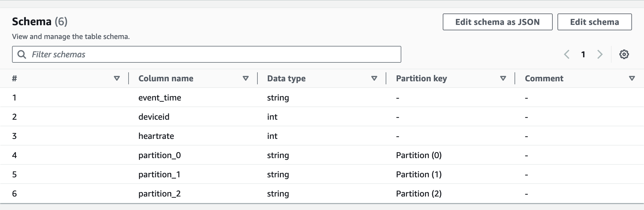The image size is (644, 210).
Task: Click the partition_2 column name
Action: 159,193
